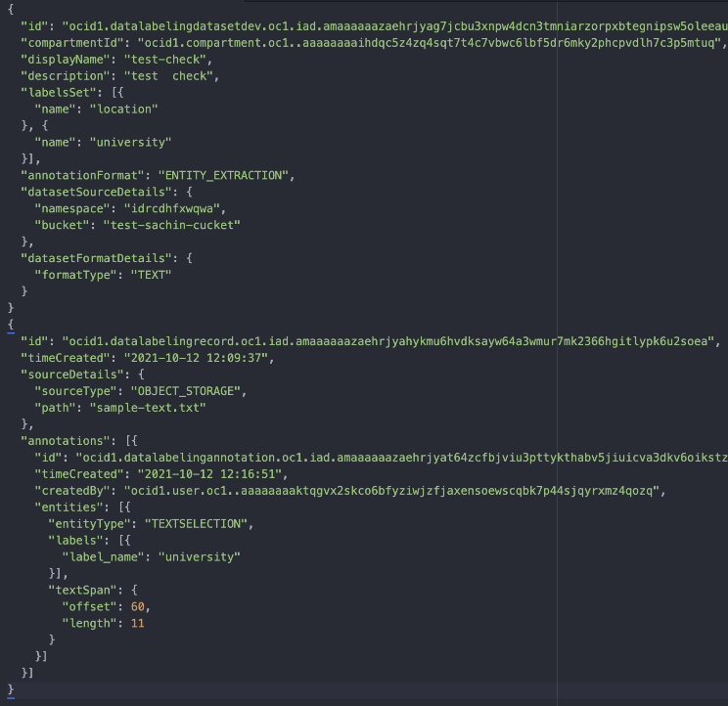Screen dimensions: 728x706
Task: Select the "OBJECT_STORAGE" value
Action: (186, 391)
